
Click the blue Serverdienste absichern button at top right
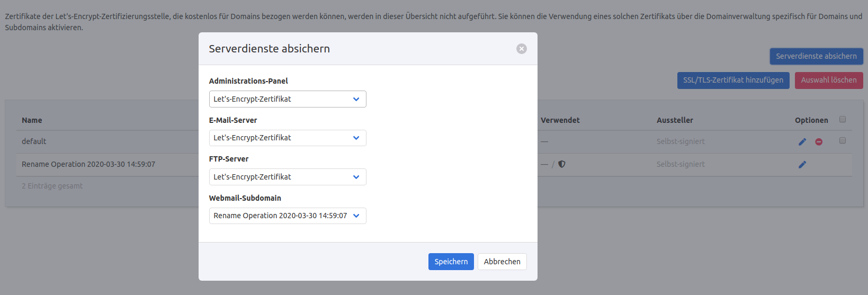pyautogui.click(x=816, y=56)
